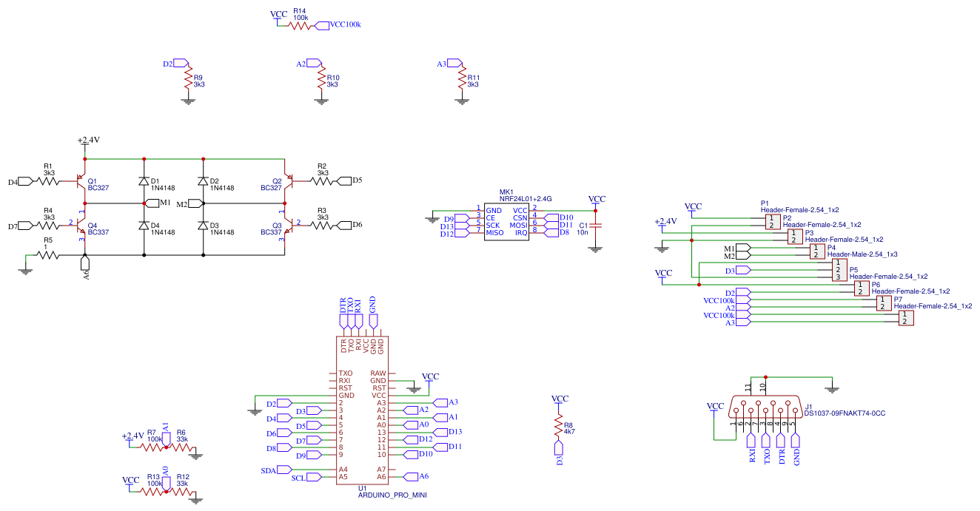
Task: Click resistor R14 100k at the top
Action: click(x=298, y=24)
